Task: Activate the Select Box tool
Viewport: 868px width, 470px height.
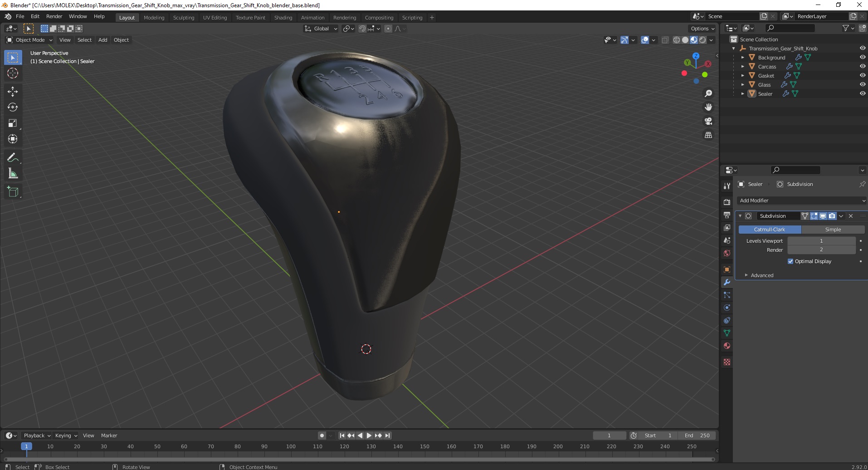Action: click(13, 57)
